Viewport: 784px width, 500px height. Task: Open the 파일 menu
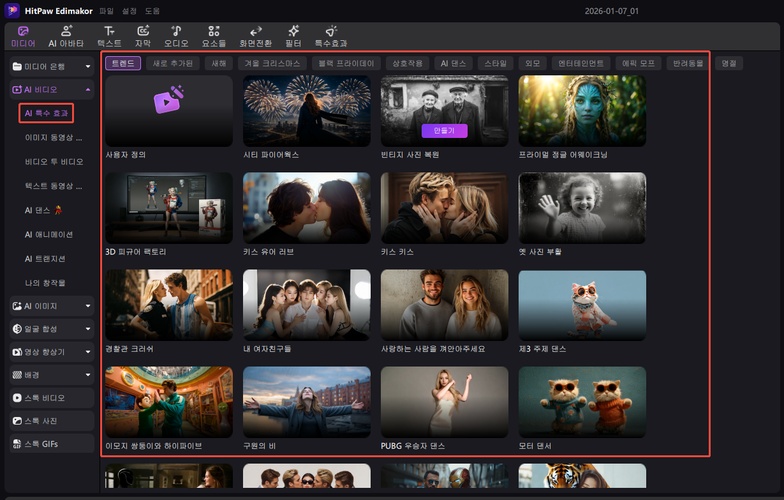(x=106, y=10)
